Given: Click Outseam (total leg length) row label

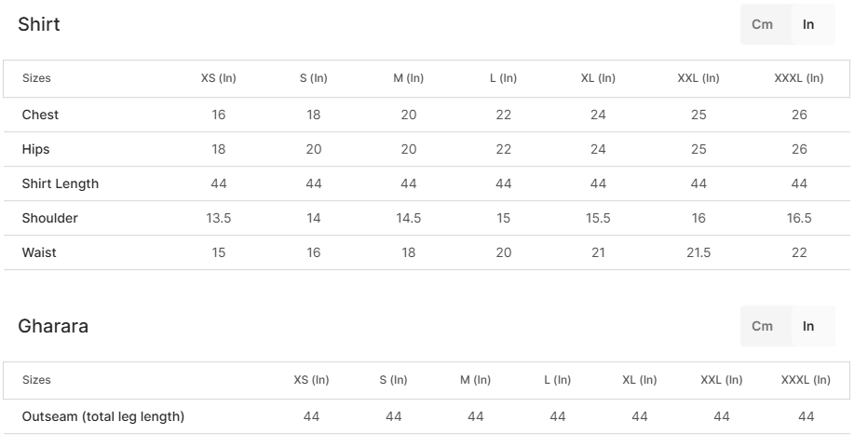Looking at the screenshot, I should tap(103, 416).
